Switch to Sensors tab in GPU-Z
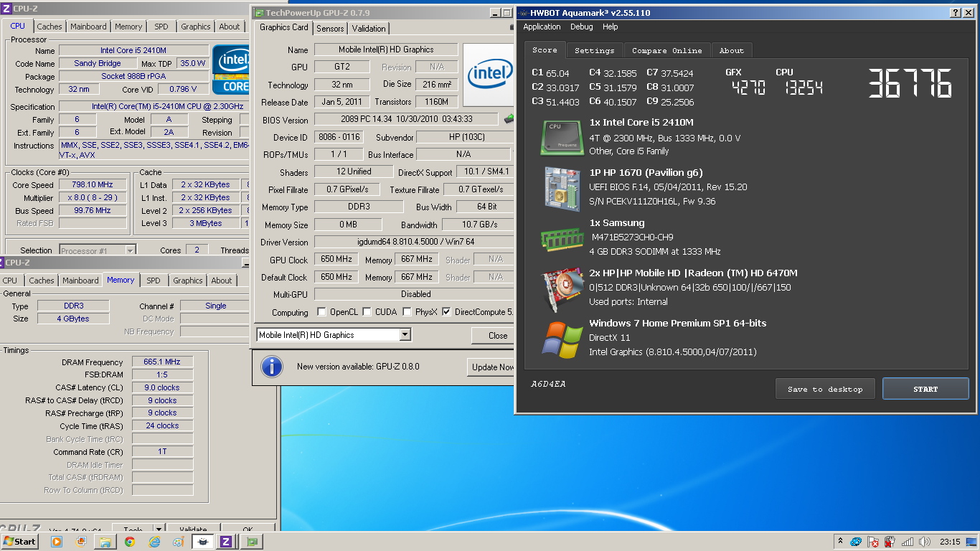This screenshot has height=551, width=980. coord(330,29)
